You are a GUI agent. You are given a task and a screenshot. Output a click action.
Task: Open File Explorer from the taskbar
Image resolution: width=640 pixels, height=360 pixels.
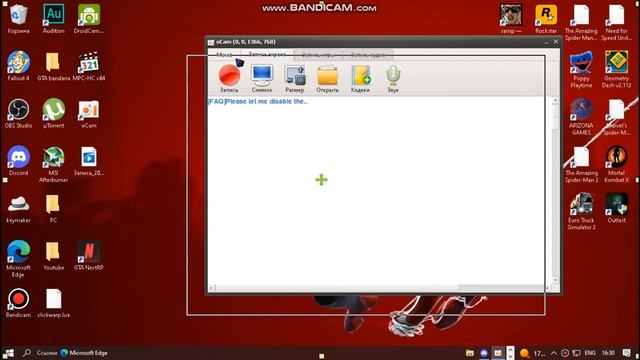(470, 353)
